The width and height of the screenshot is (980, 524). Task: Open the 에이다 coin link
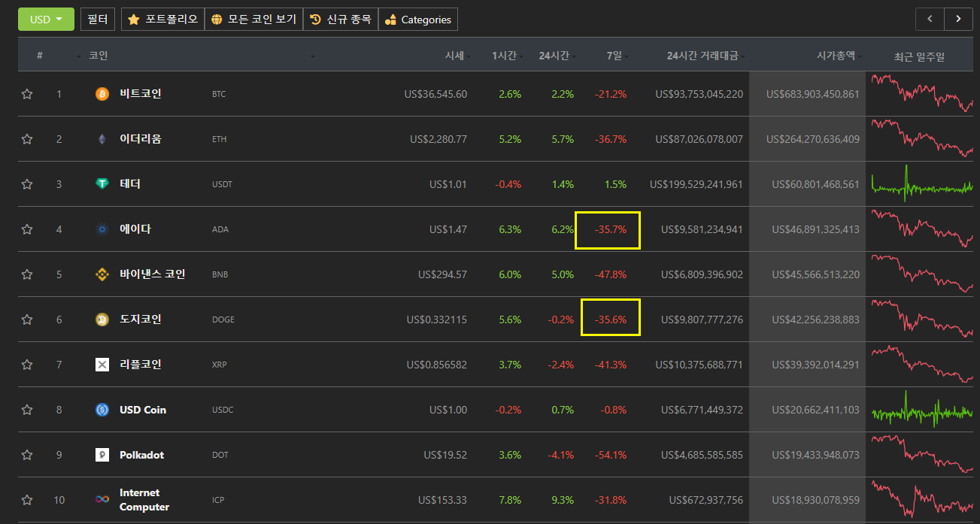135,229
